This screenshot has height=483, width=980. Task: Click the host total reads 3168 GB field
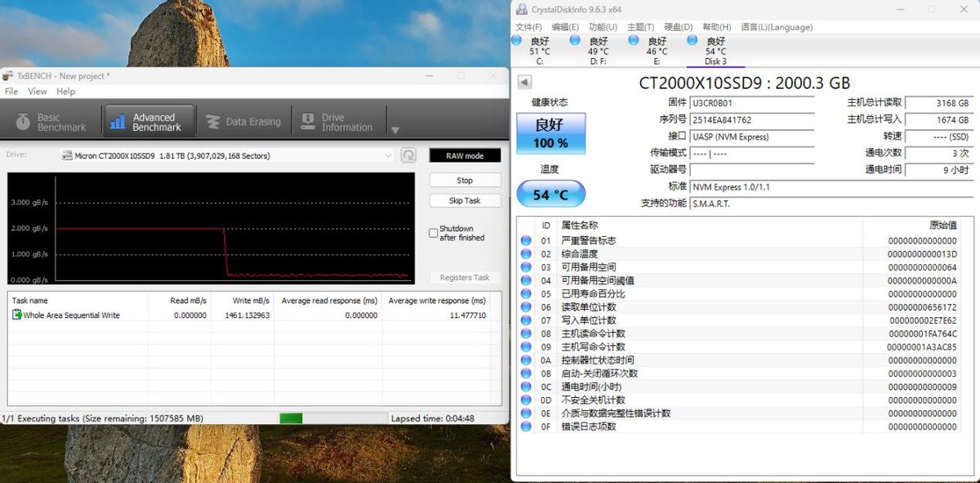tap(939, 103)
